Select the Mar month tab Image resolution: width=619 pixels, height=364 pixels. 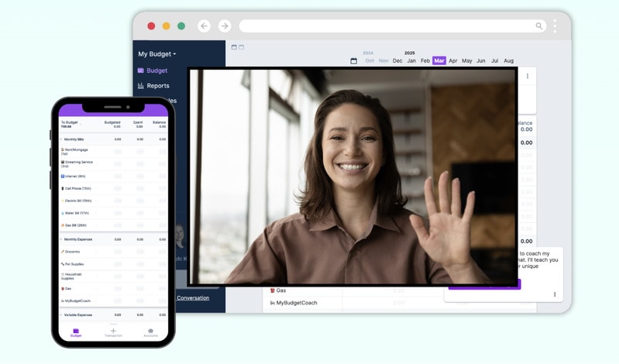tap(439, 60)
